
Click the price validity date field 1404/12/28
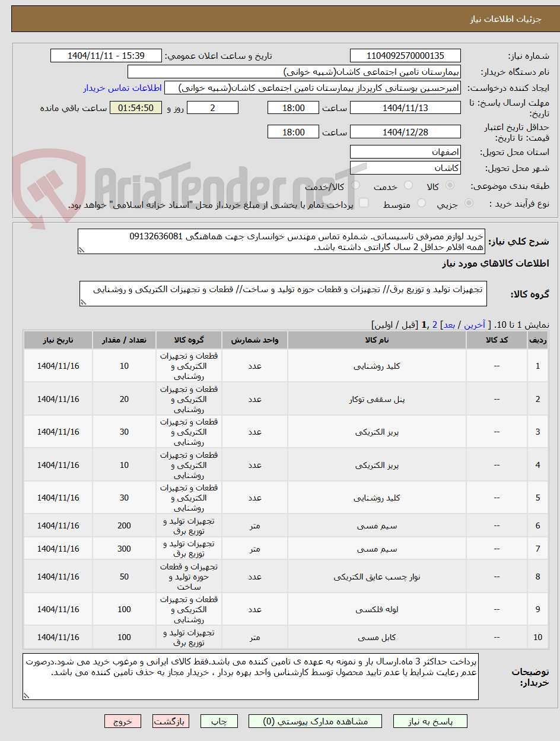405,132
